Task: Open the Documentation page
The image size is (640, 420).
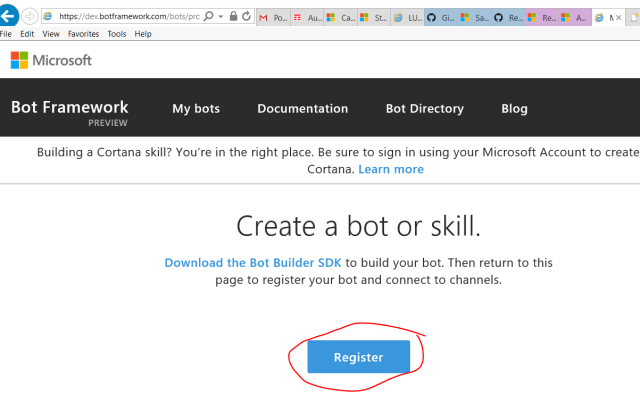Action: pyautogui.click(x=302, y=109)
